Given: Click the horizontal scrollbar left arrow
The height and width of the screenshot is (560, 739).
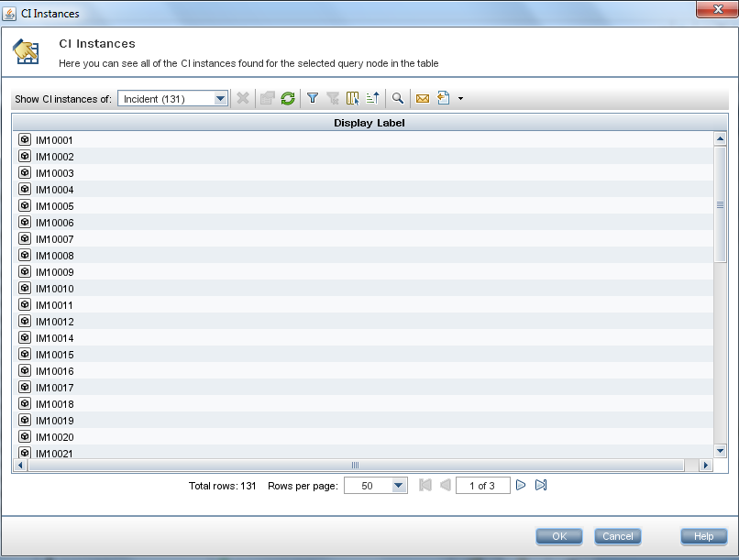Looking at the screenshot, I should coord(20,466).
